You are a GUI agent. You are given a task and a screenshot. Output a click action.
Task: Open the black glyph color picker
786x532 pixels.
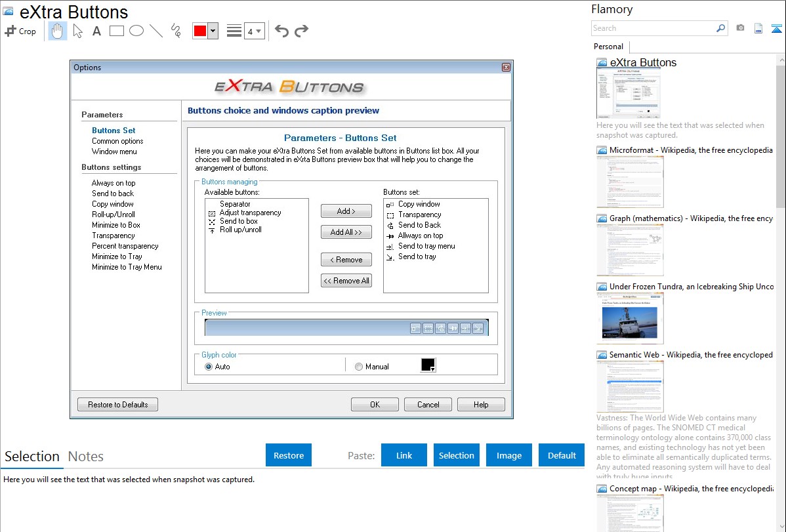tap(428, 365)
